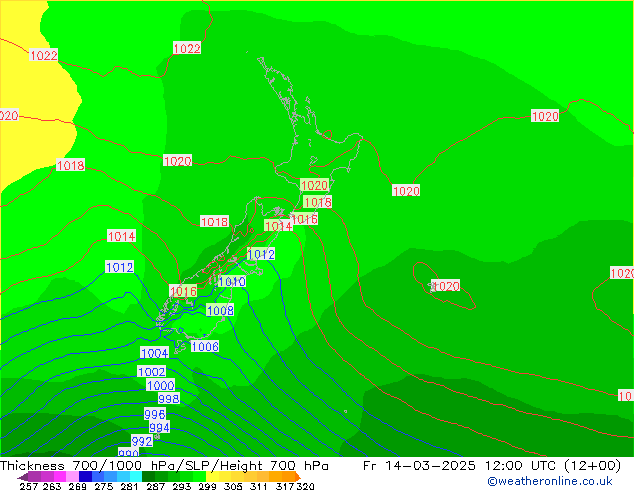Click legend value 317
The height and width of the screenshot is (490, 634).
pos(285,486)
